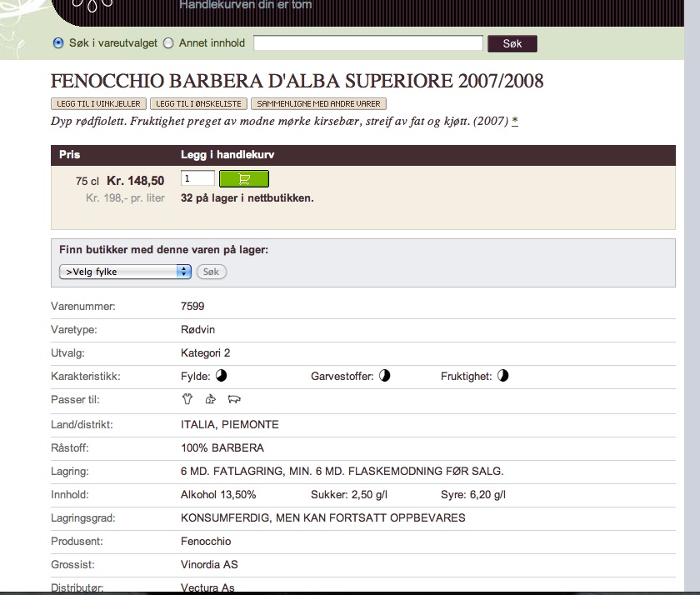Click the third food pairing icon
The height and width of the screenshot is (595, 700).
(x=234, y=399)
